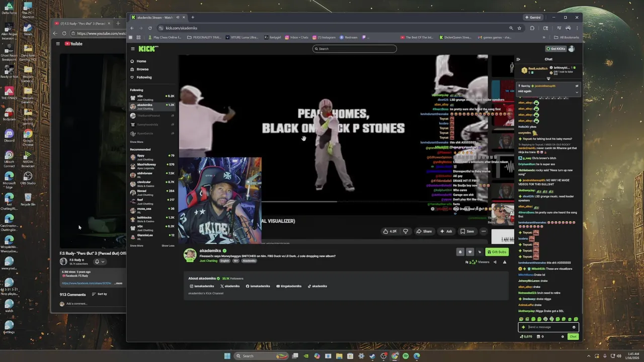
Task: Click the report warning triangle icon
Action: (505, 262)
